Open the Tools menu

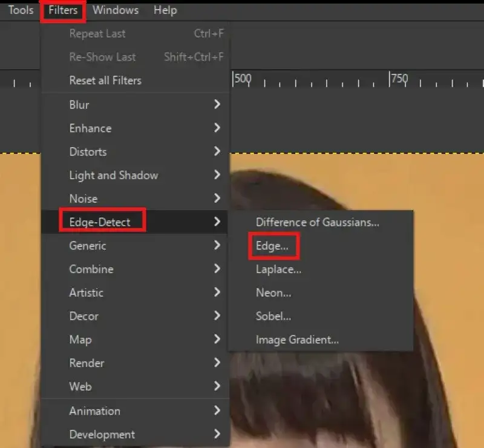point(20,10)
